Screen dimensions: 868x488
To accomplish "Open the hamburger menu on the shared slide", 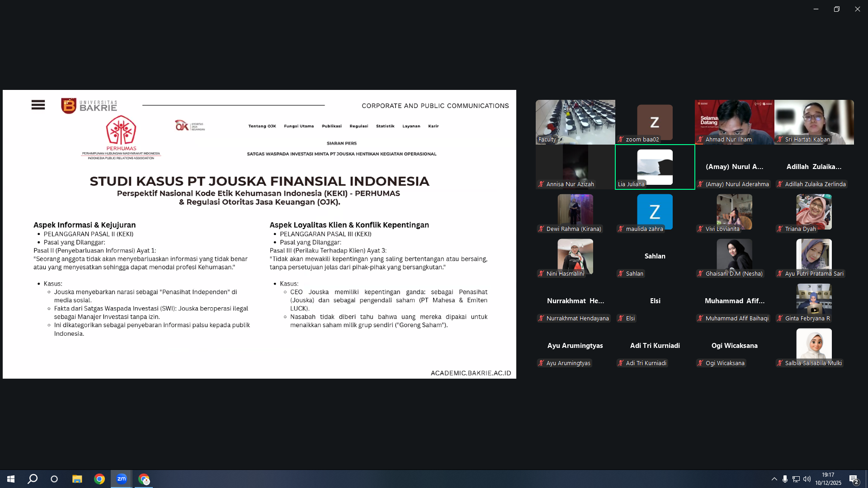I will (x=38, y=105).
